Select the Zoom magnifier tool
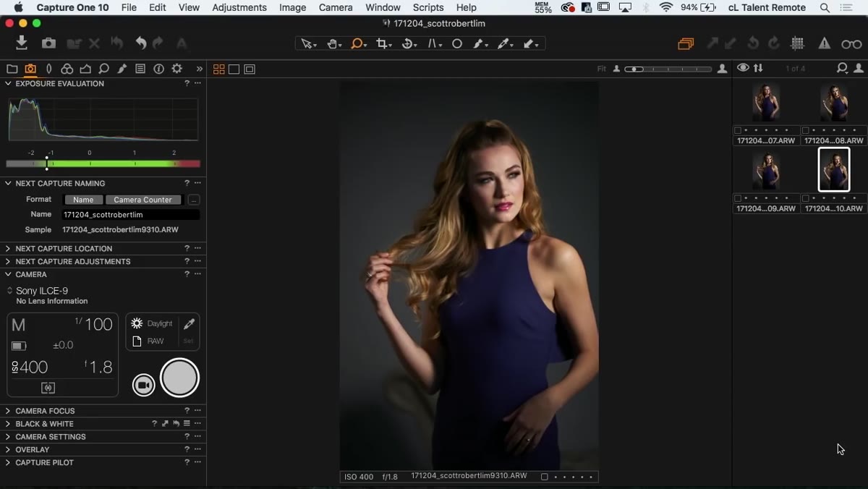Image resolution: width=868 pixels, height=489 pixels. coord(358,44)
